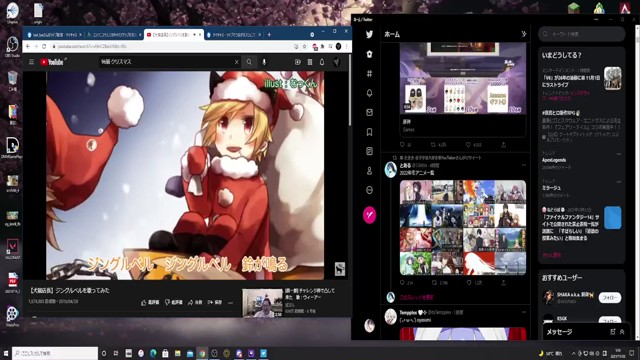The image size is (640, 360).
Task: Bookmark this page with star icon
Action: 304,47
